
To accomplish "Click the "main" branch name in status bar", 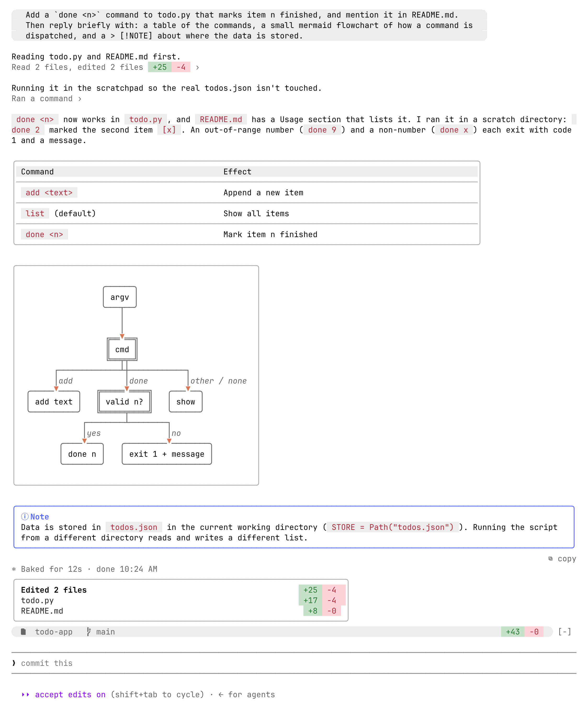I will pos(106,632).
